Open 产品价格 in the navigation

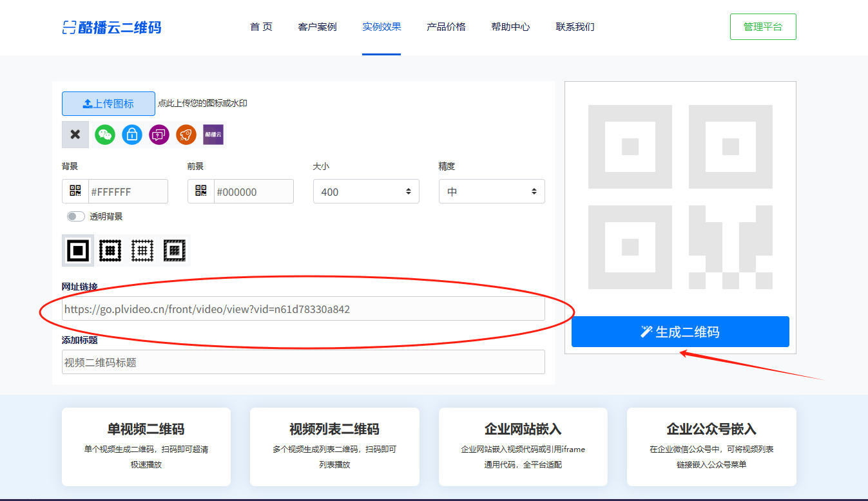(446, 27)
